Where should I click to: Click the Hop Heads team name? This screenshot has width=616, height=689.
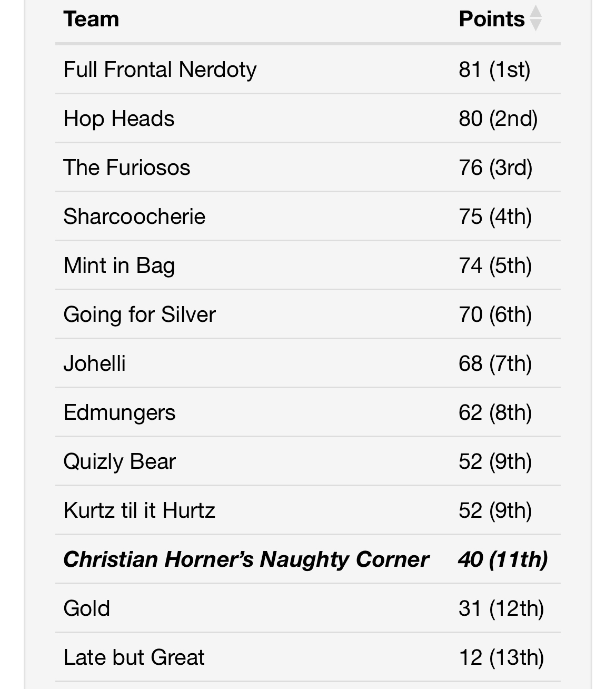[119, 119]
